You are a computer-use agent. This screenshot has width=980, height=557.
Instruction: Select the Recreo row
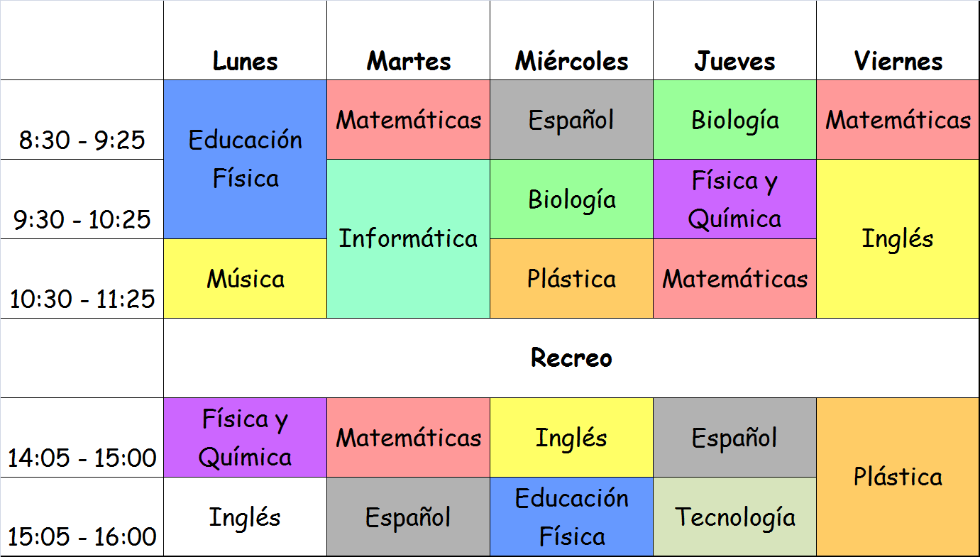tap(571, 358)
